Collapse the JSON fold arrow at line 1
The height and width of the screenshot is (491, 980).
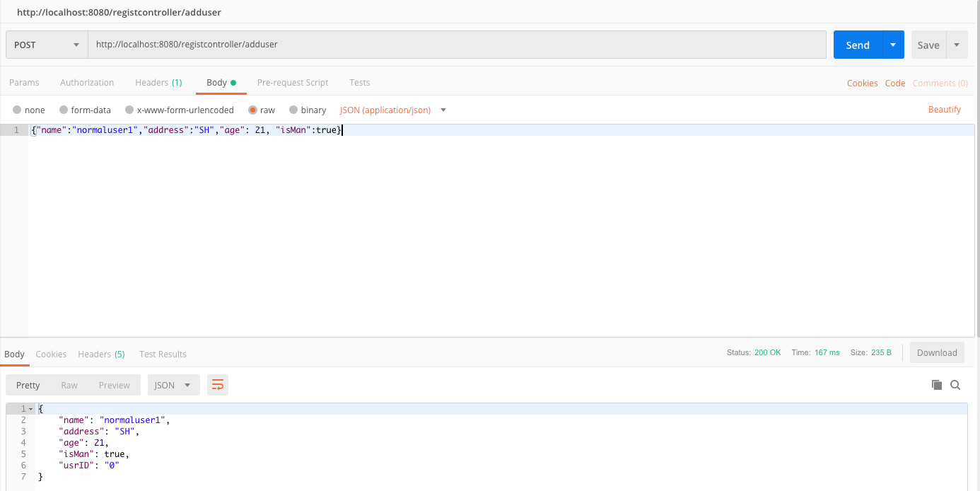coord(30,409)
